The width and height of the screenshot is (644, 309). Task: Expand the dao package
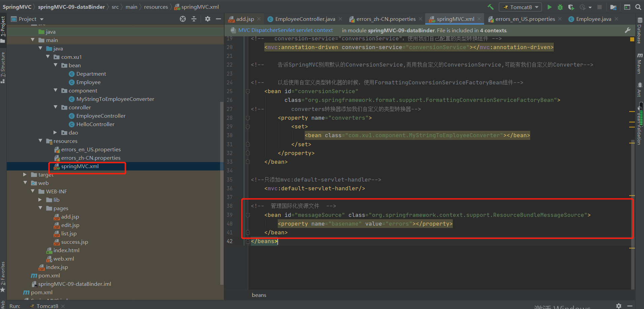pyautogui.click(x=56, y=132)
